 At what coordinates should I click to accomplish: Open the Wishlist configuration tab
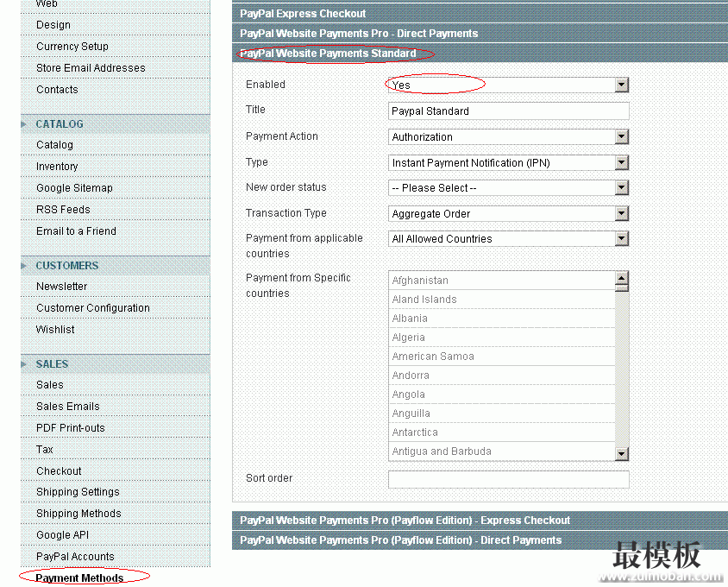(116, 330)
